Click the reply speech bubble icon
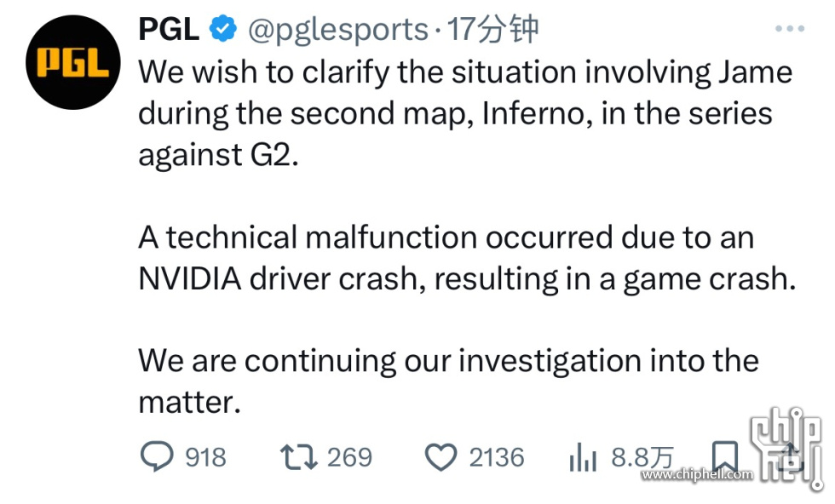This screenshot has height=504, width=835. (x=157, y=456)
